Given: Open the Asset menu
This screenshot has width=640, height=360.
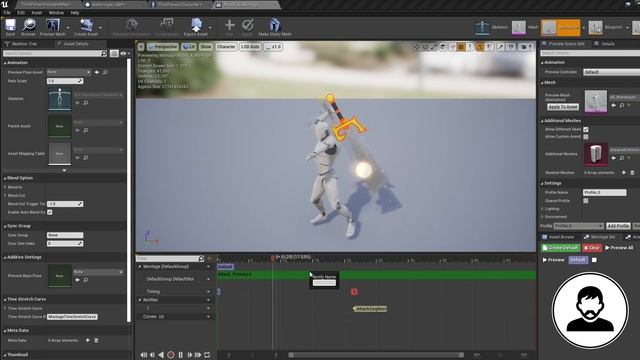Looking at the screenshot, I should pos(37,13).
